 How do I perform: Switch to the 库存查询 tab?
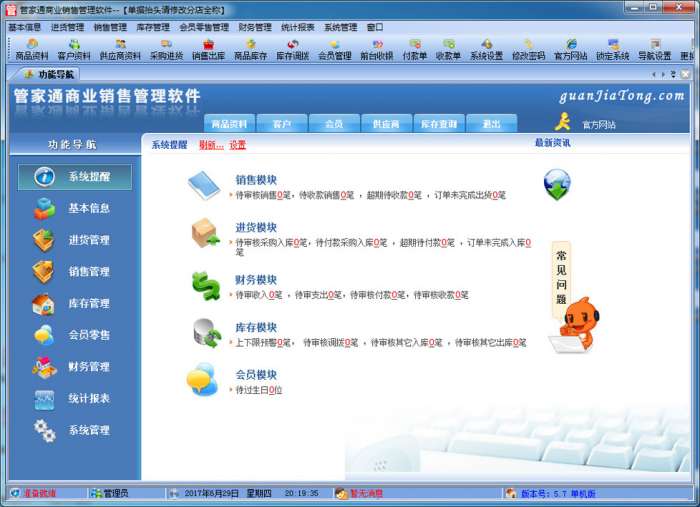click(x=439, y=124)
